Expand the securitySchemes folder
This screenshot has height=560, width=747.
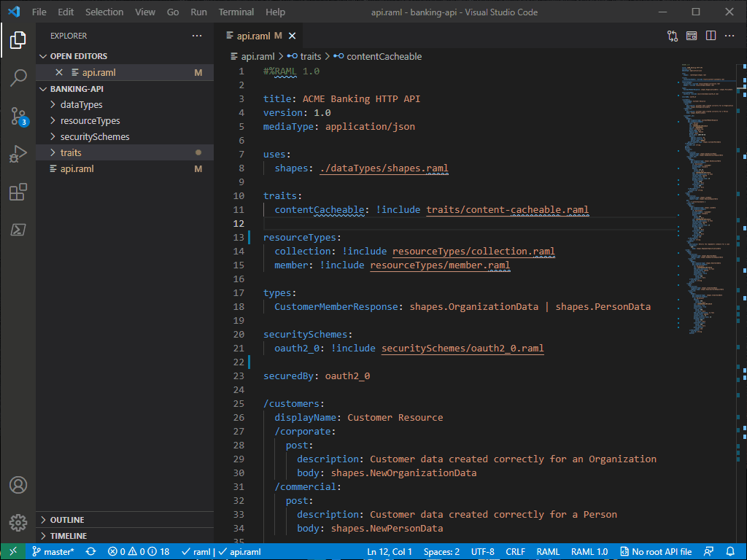125,136
